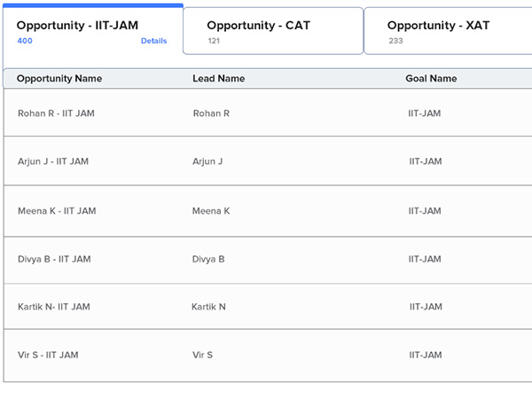The height and width of the screenshot is (399, 532).
Task: Click the IIT-JAM goal in Meena K row
Action: 425,211
